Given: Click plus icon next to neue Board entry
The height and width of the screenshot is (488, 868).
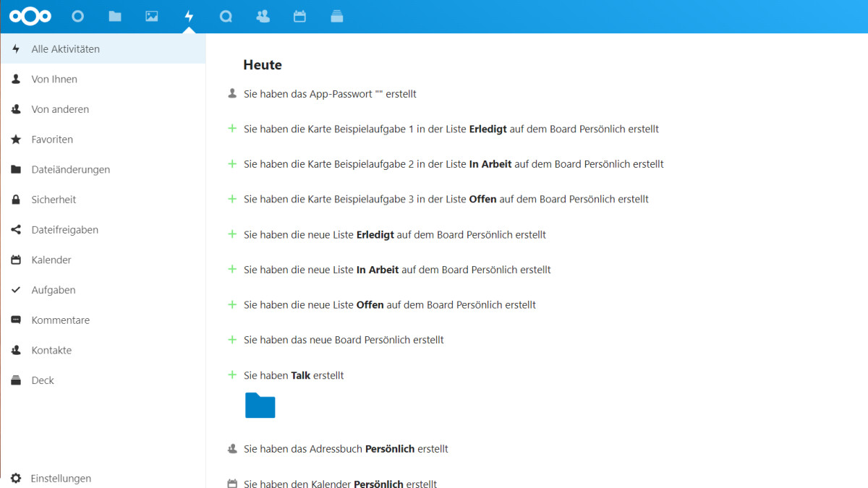Looking at the screenshot, I should (232, 340).
